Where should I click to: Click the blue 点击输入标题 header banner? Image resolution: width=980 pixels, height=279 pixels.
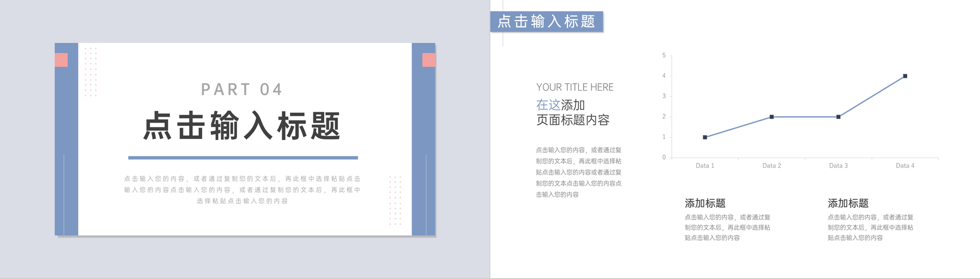click(x=546, y=22)
